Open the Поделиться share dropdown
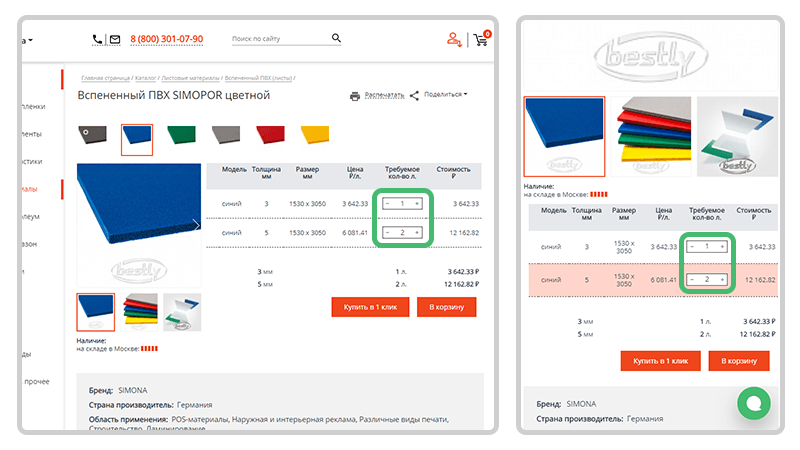Image resolution: width=800 pixels, height=450 pixels. (445, 94)
